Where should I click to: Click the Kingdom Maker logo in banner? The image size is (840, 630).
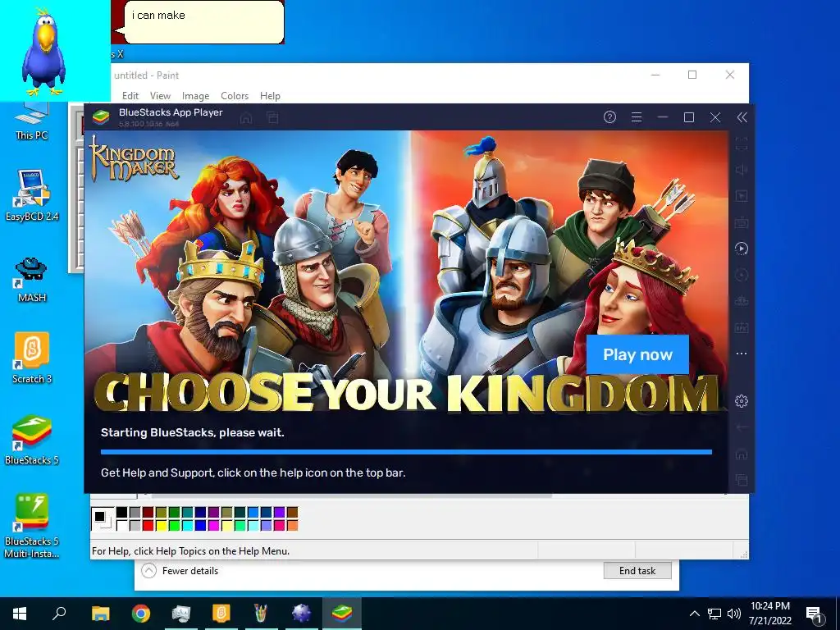tap(134, 158)
